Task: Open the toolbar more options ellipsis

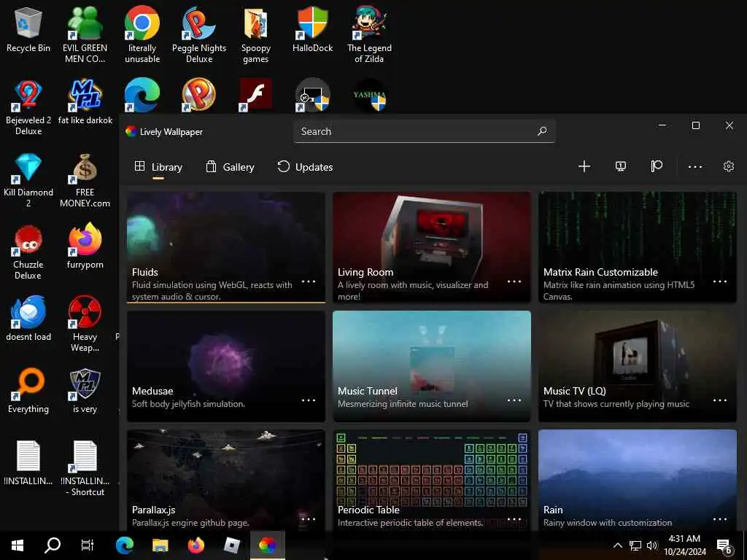Action: tap(695, 167)
